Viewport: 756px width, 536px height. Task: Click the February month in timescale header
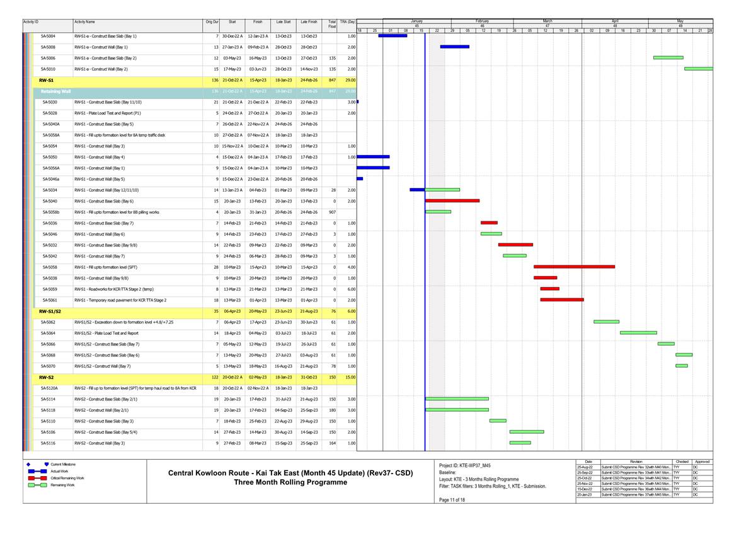(482, 21)
